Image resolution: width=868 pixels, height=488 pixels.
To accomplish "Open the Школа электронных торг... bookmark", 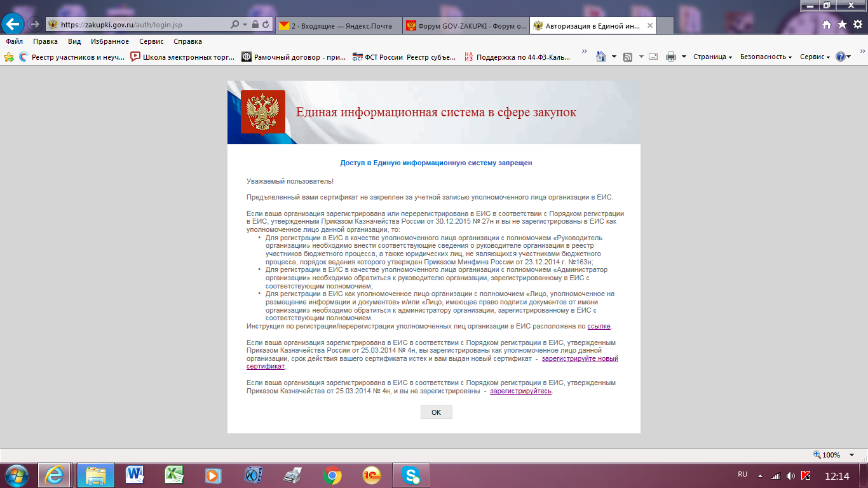I will [181, 57].
